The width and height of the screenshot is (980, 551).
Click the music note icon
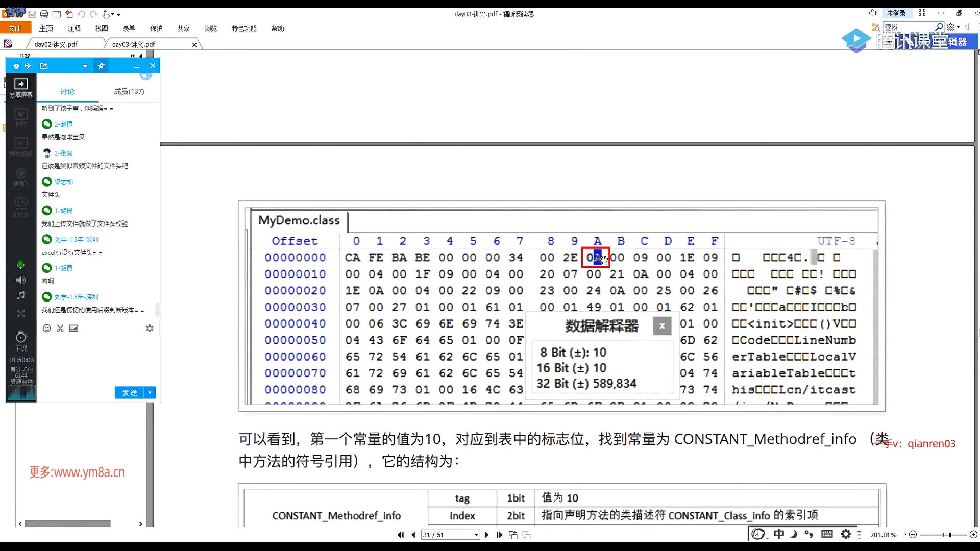[x=20, y=296]
